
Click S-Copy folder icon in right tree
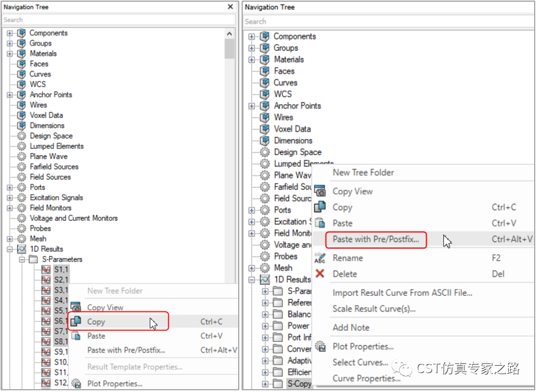(278, 383)
